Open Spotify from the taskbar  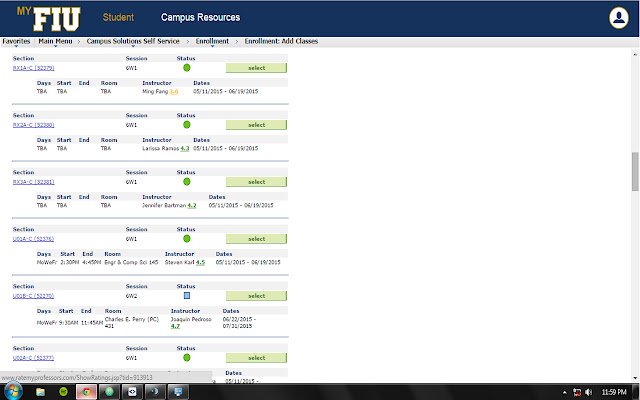(x=63, y=392)
